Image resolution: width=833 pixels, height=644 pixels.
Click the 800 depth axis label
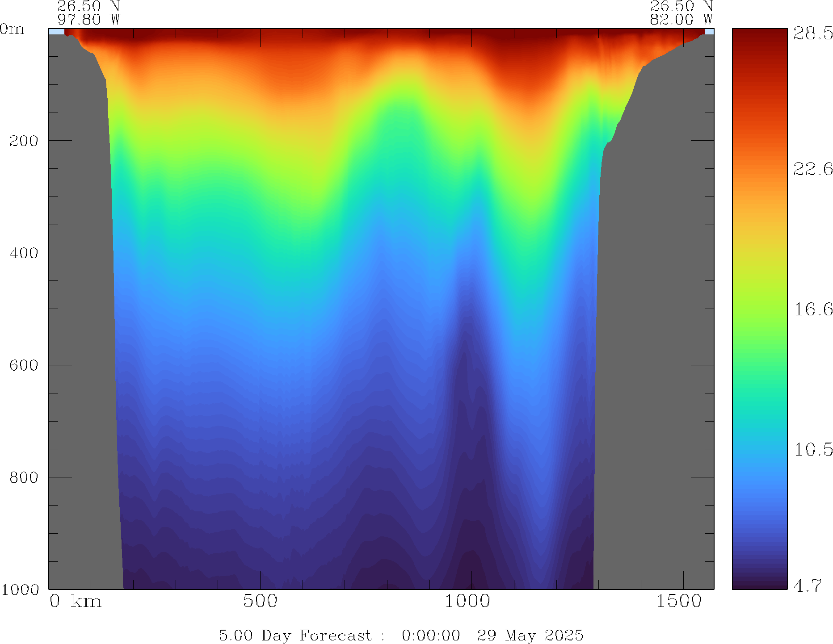coord(24,477)
